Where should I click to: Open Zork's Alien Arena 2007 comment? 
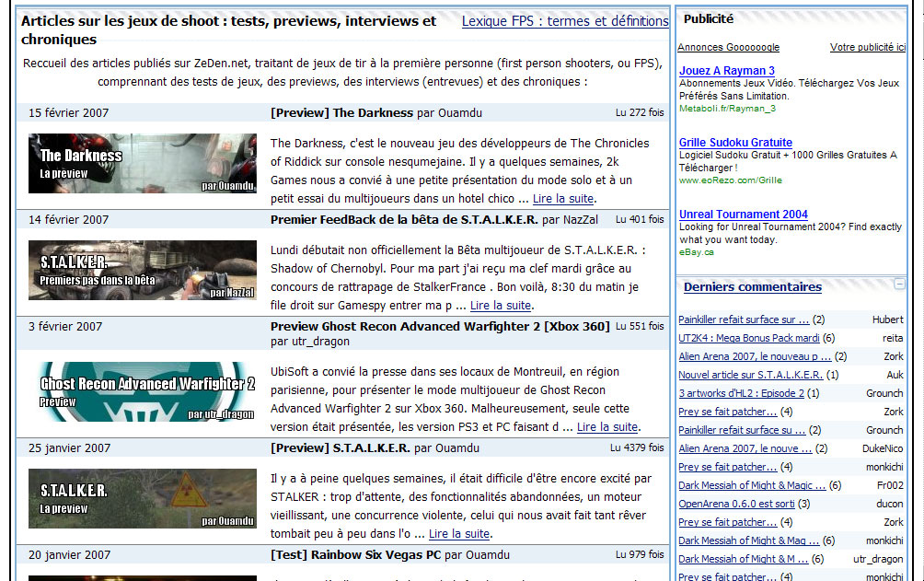755,356
